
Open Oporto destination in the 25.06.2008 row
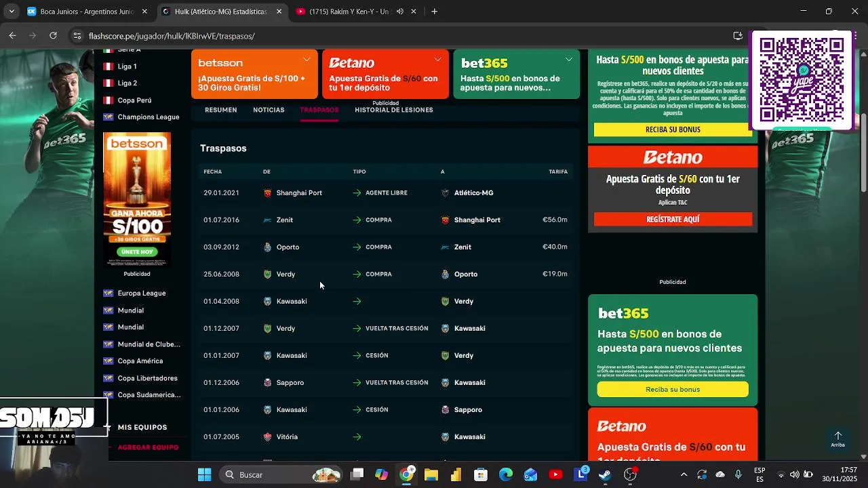tap(465, 274)
